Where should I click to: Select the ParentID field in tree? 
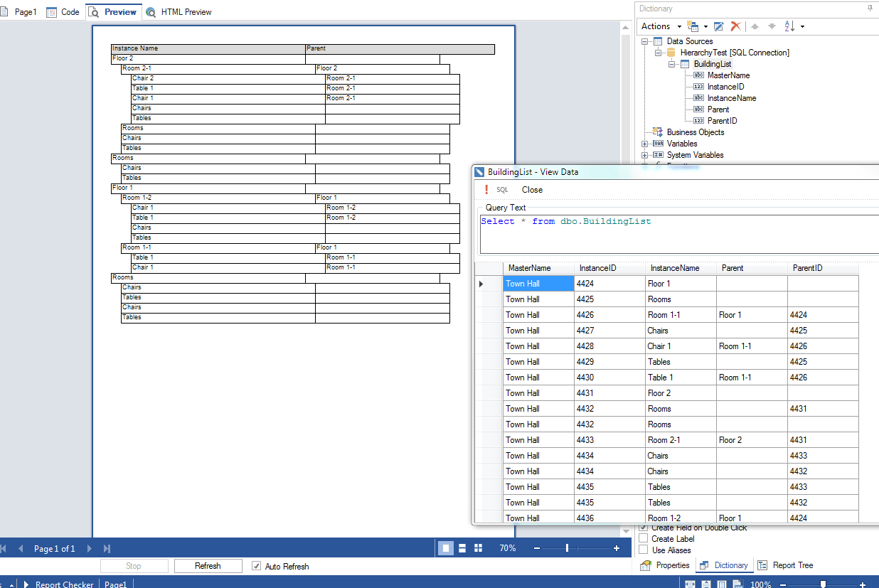[722, 121]
